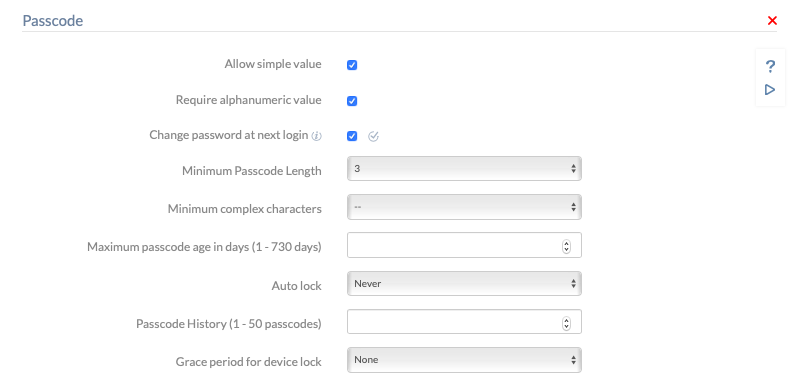Click the 'Grace period for device lock' label
This screenshot has width=791, height=385.
[x=249, y=362]
